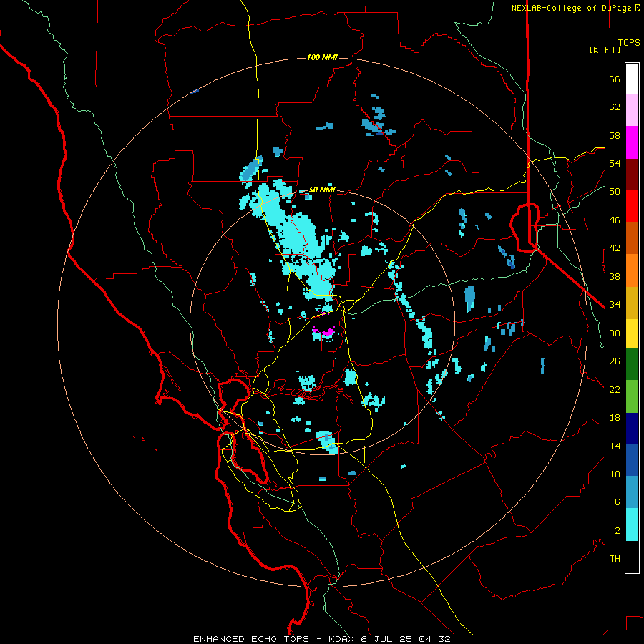Click the navy blue swatch between 18 and 14
The image size is (644, 644).
pos(632,429)
